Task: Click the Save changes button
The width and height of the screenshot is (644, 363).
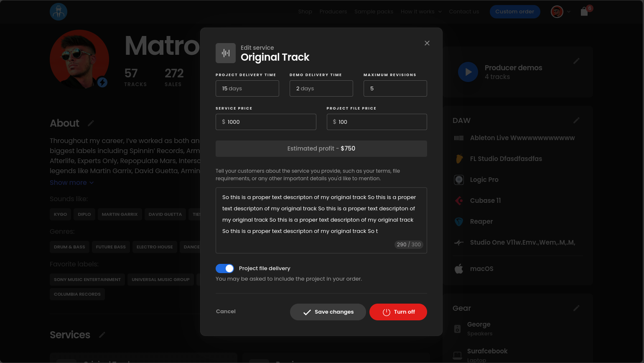Action: [x=328, y=312]
